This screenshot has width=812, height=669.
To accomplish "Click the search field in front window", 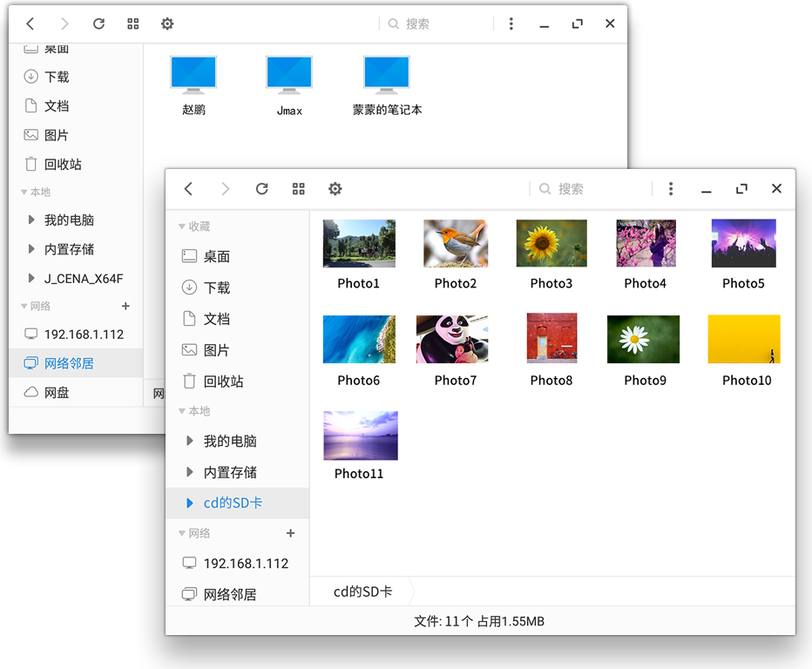I will coord(592,189).
